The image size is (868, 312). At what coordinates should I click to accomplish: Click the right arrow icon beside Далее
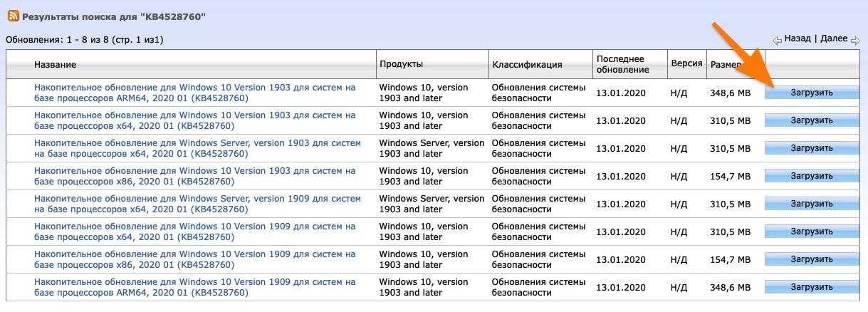pos(855,40)
